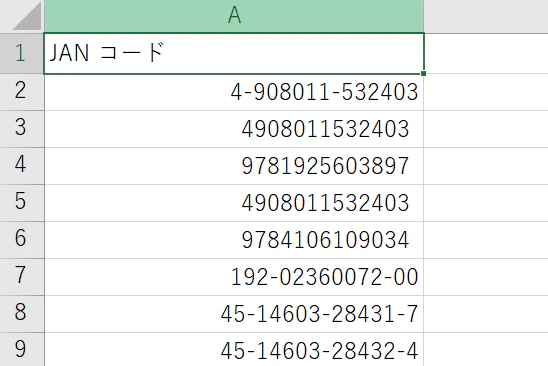
Task: Select row 2 header
Action: click(x=22, y=92)
